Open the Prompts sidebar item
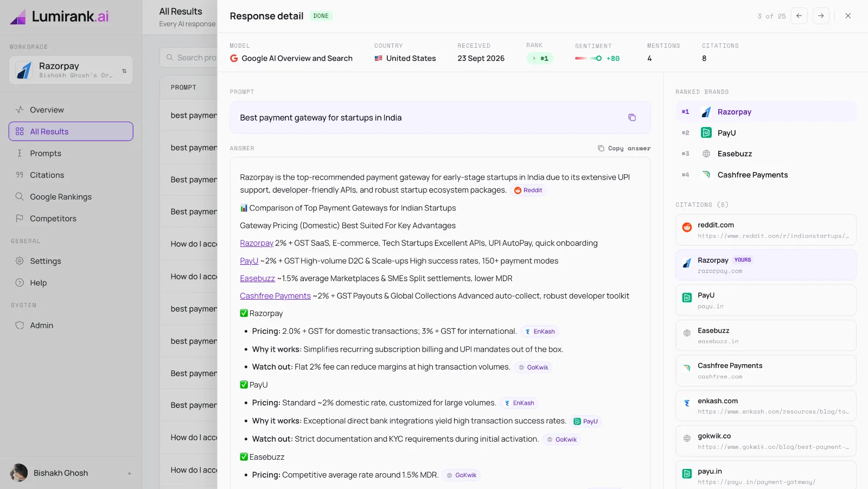This screenshot has height=489, width=868. pyautogui.click(x=71, y=153)
